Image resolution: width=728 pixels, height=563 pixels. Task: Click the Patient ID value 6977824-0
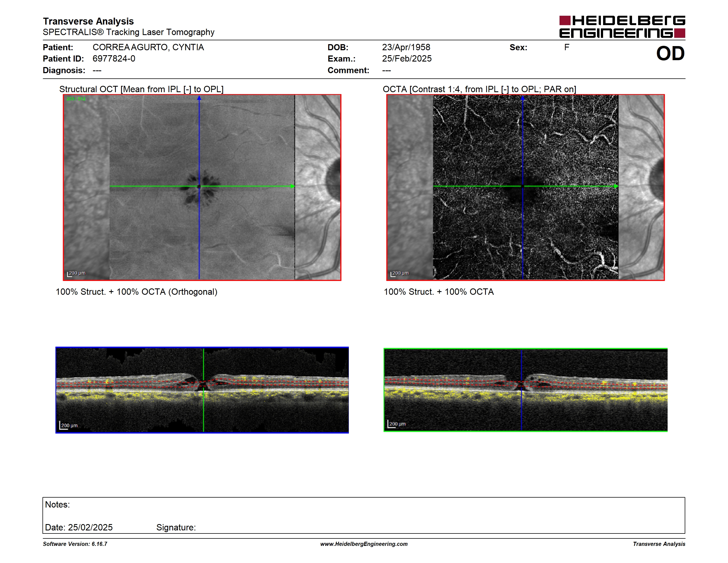click(114, 59)
